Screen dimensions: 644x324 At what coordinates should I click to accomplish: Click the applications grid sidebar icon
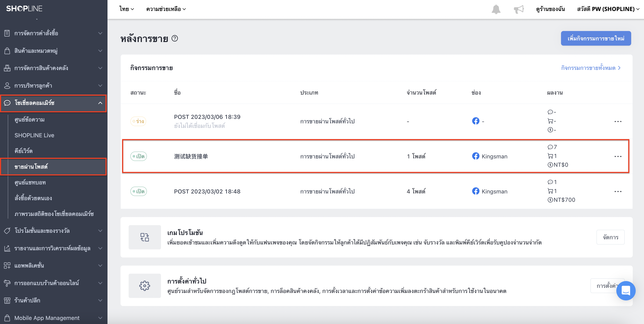tap(7, 265)
